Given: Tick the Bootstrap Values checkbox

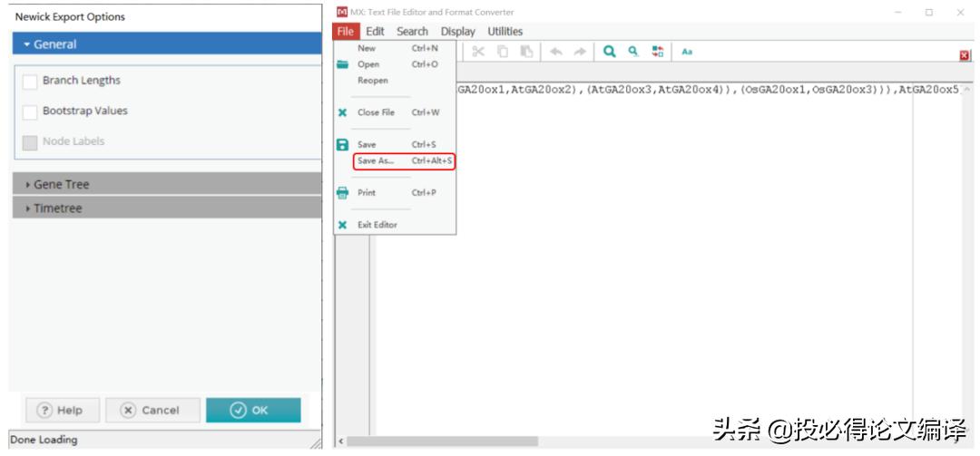Looking at the screenshot, I should point(30,112).
